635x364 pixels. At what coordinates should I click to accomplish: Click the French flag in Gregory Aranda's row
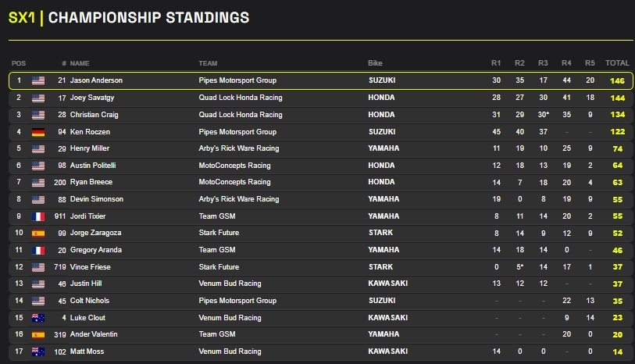pos(39,250)
